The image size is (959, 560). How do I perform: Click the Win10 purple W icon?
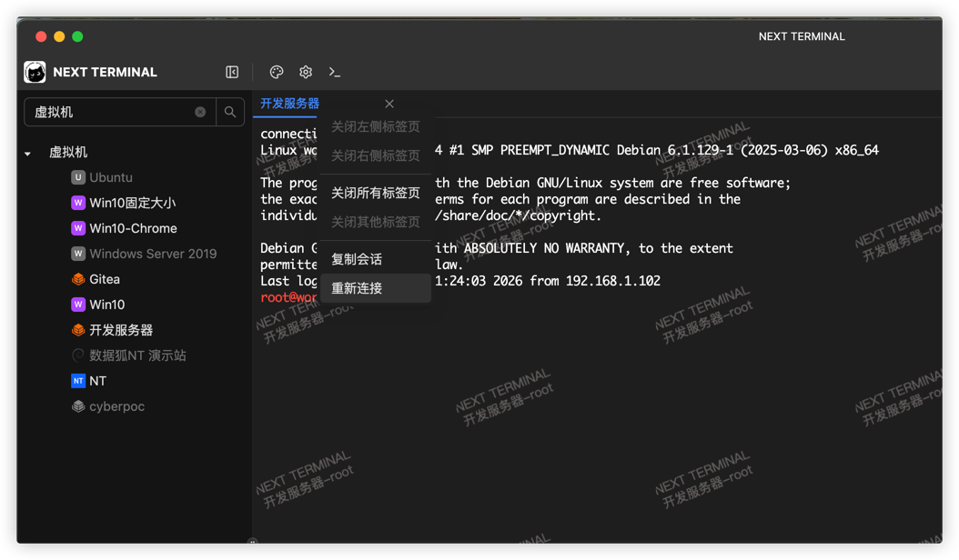pyautogui.click(x=77, y=305)
